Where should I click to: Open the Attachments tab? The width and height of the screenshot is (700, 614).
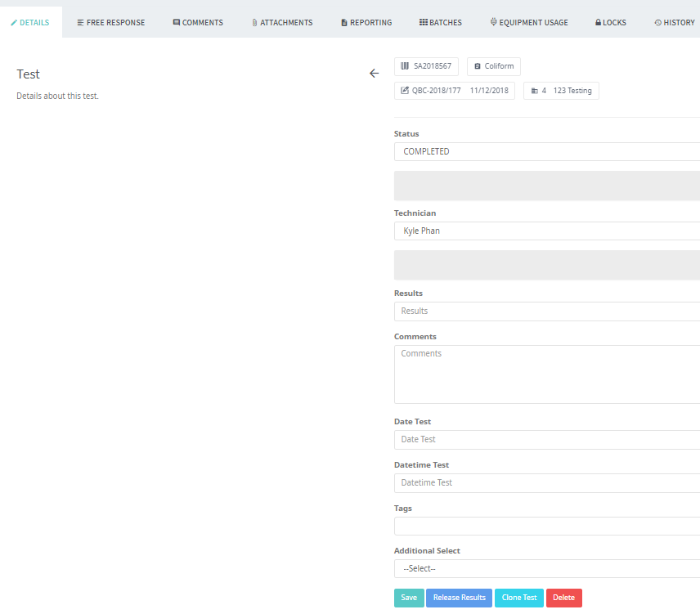point(281,23)
